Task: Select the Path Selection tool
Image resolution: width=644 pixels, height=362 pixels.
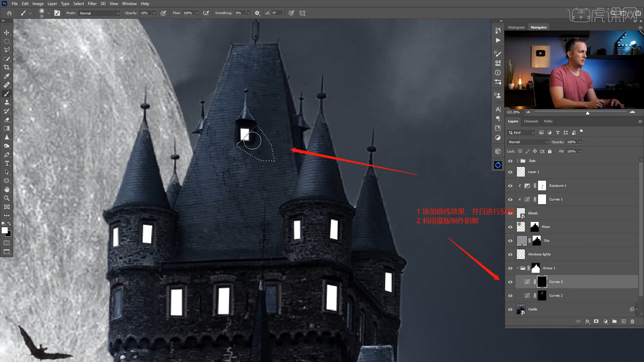Action: tap(7, 172)
